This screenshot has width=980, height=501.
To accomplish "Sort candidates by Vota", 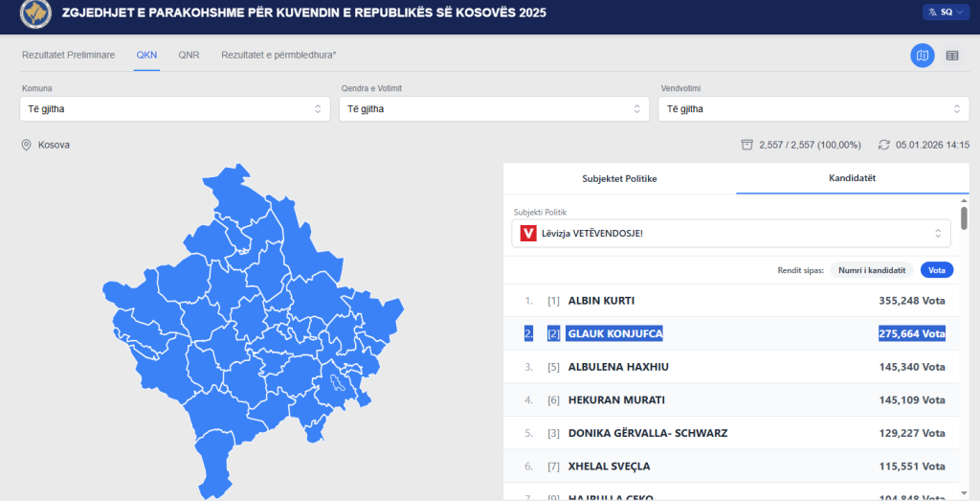I will click(x=937, y=270).
